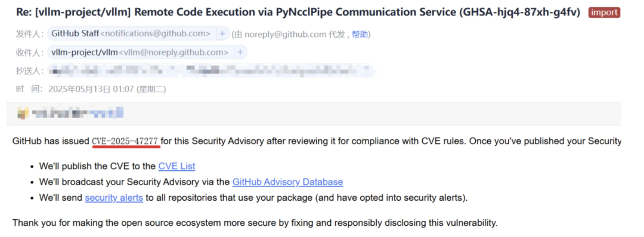This screenshot has height=237, width=644.
Task: Click the plus icon beside vllm-project/vllm recipient
Action: 240,52
